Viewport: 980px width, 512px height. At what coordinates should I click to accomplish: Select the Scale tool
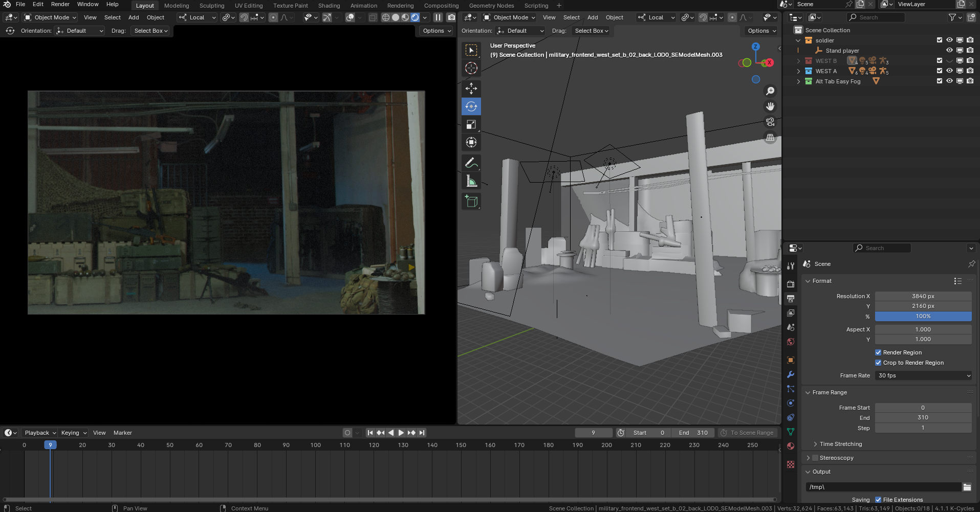click(x=471, y=124)
